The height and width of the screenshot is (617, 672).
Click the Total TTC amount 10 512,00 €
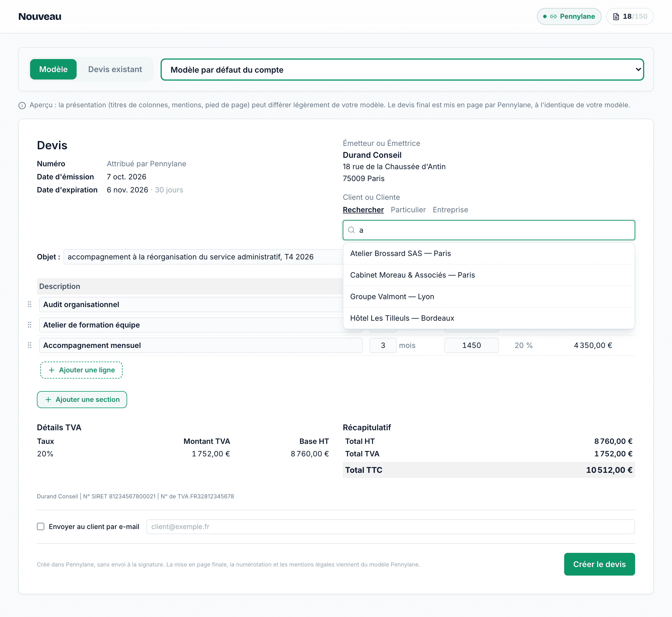pos(609,470)
